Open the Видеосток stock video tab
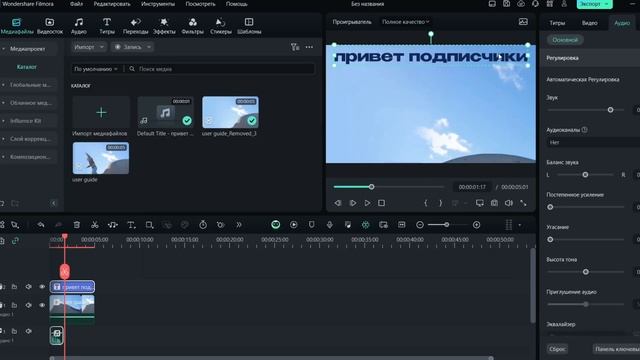The height and width of the screenshot is (360, 640). tap(50, 26)
